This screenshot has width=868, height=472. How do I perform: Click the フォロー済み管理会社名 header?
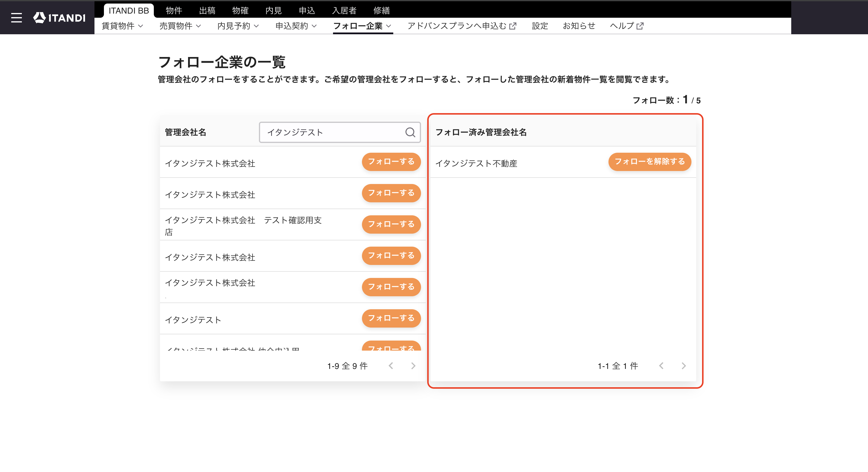tap(481, 132)
